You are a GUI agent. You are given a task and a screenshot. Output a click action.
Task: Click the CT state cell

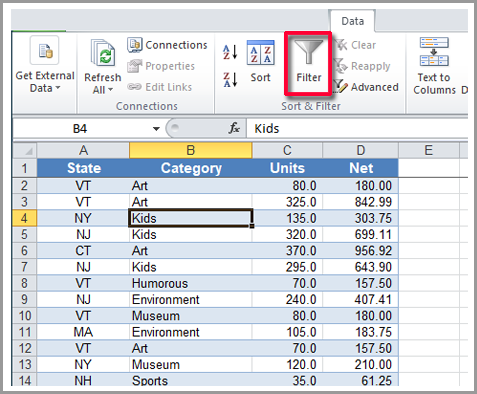pos(83,251)
